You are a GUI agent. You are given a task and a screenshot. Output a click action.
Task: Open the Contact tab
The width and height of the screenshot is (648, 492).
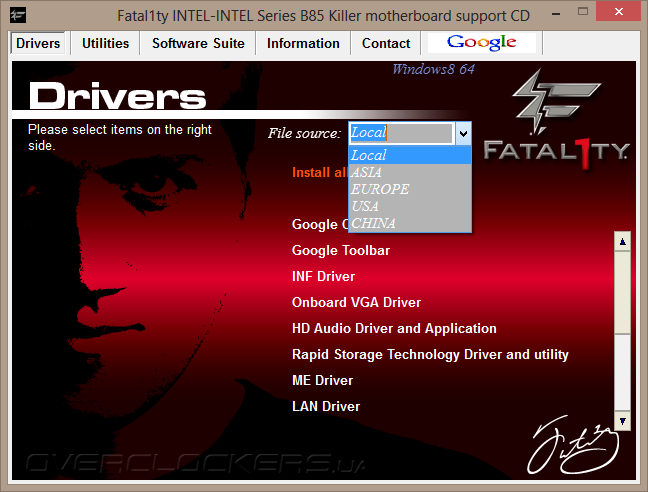click(x=386, y=43)
